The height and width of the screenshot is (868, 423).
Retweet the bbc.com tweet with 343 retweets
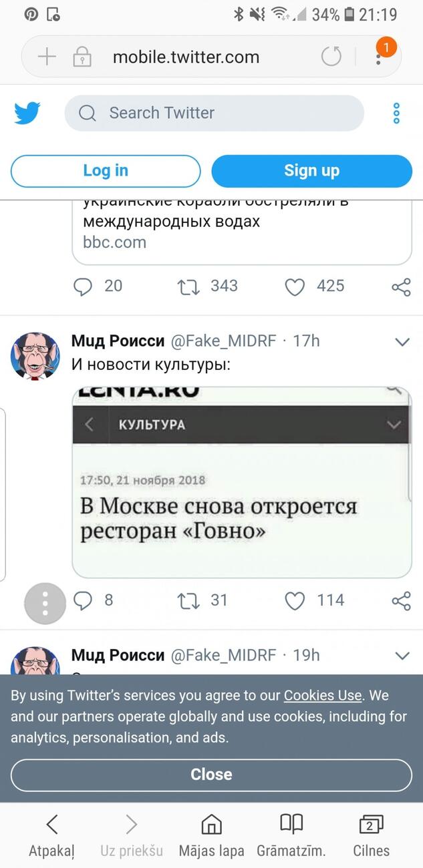pos(188,287)
